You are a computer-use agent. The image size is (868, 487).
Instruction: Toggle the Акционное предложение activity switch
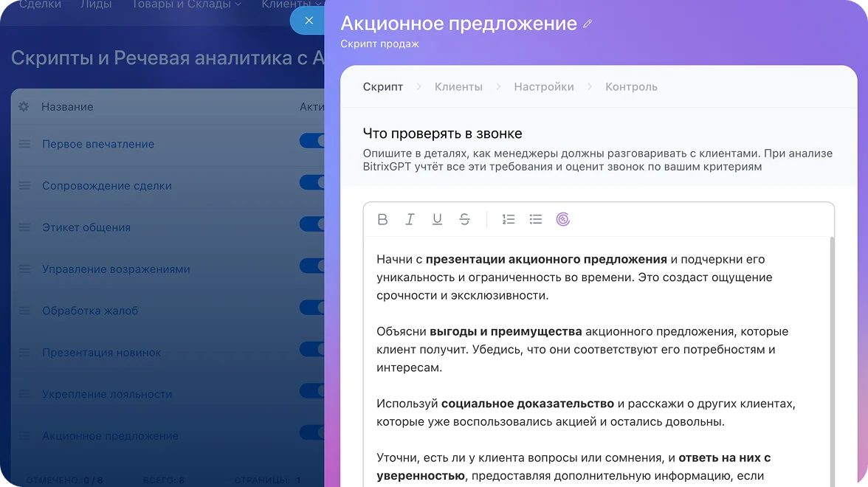(312, 432)
